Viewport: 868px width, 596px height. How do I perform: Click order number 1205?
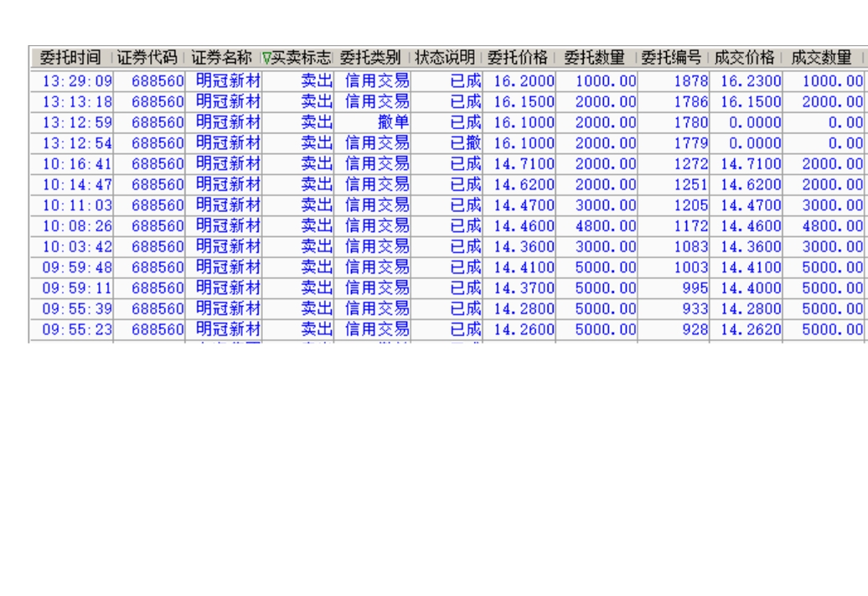click(x=691, y=205)
